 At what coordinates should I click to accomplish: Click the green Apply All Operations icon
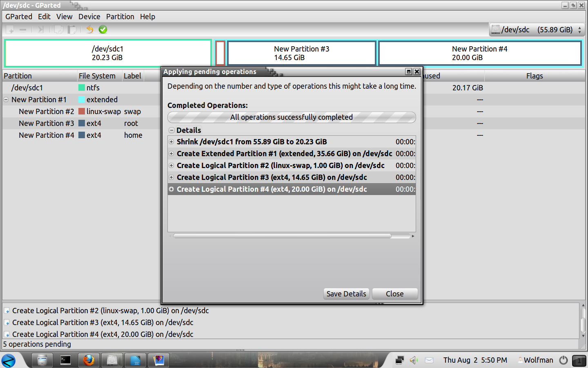[x=103, y=29]
